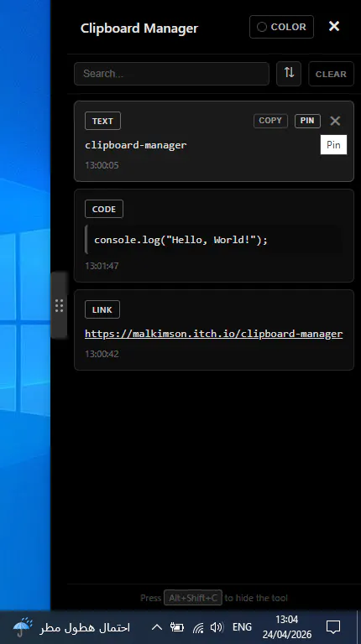Close the Clipboard Manager panel
Screen dimensions: 361x644
tap(334, 26)
